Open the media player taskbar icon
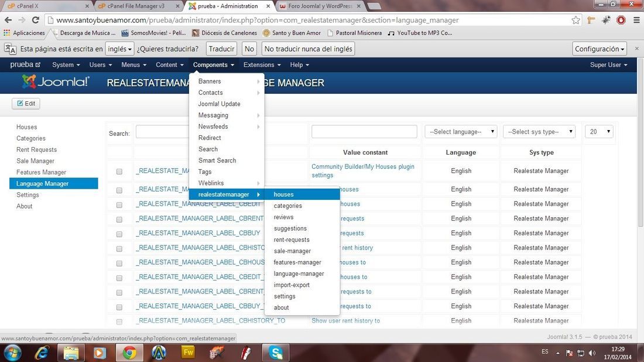The height and width of the screenshot is (362, 644). coord(100,353)
